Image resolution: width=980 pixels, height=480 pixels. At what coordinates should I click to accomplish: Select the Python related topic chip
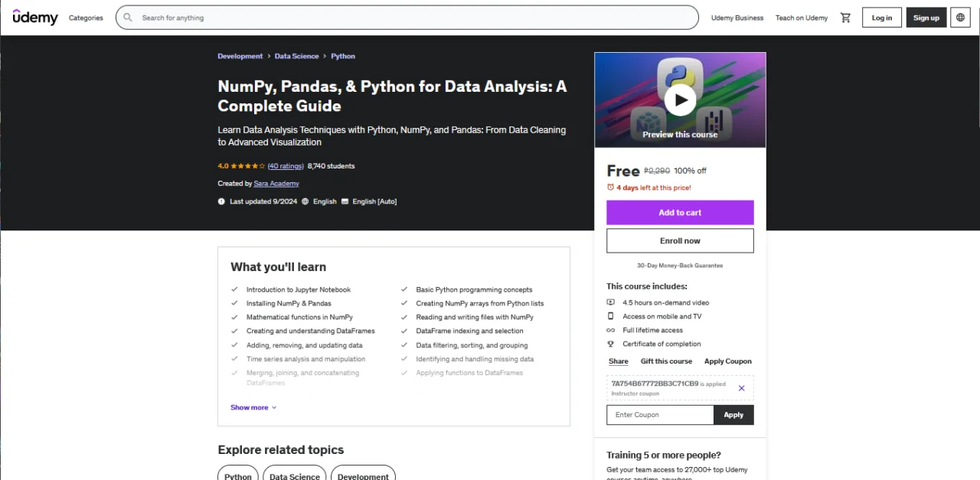pyautogui.click(x=238, y=476)
